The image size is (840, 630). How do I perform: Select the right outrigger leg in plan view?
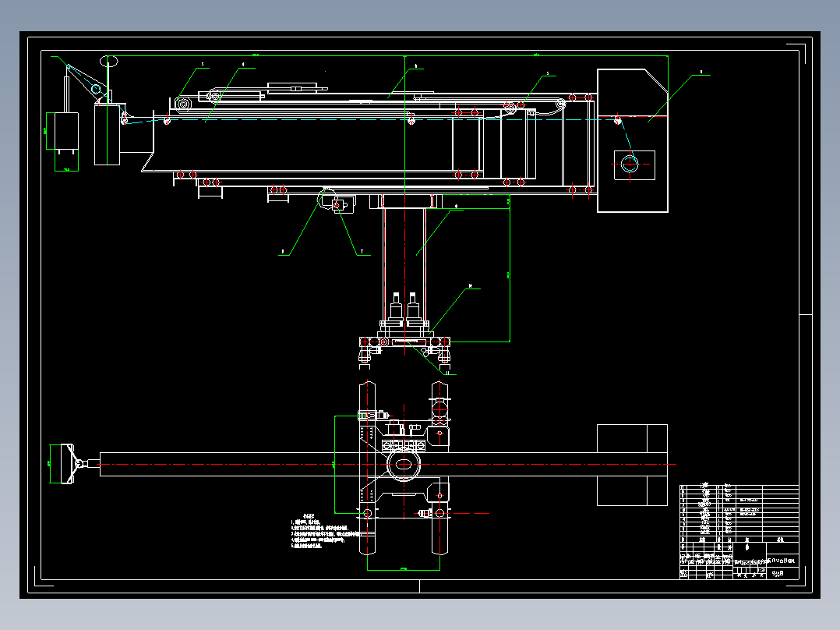pos(439,468)
